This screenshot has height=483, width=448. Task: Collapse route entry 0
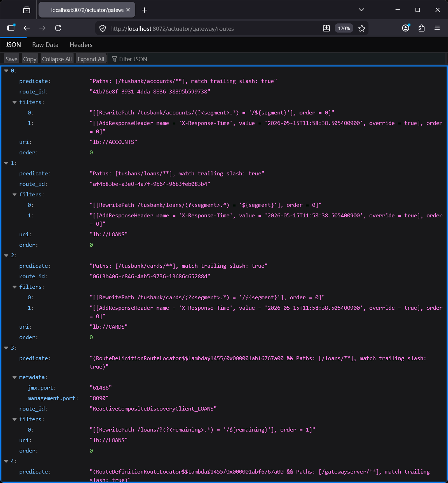point(6,71)
